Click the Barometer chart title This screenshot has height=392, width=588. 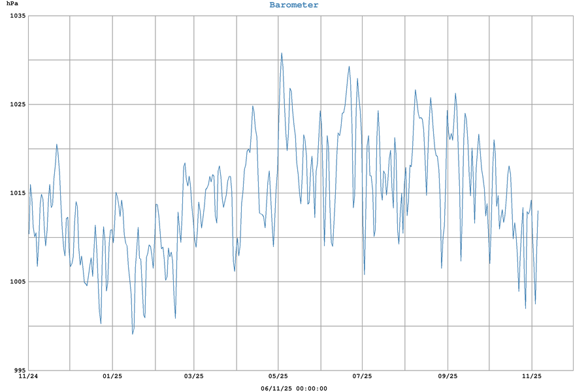click(x=294, y=5)
